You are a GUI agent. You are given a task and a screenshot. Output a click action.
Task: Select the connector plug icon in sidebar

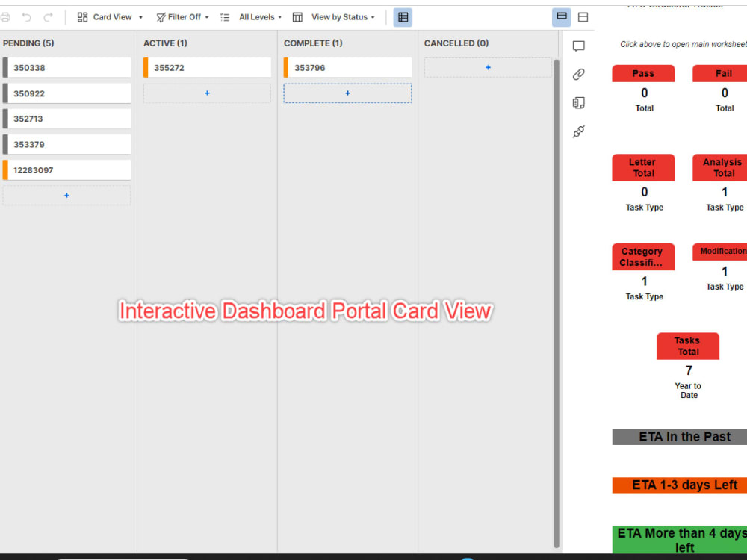coord(578,131)
